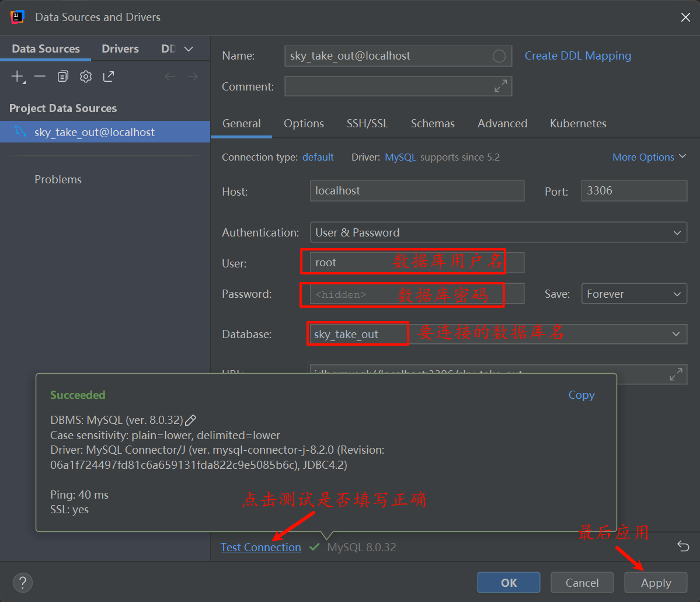Click inside the Port input field
Image resolution: width=700 pixels, height=602 pixels.
633,190
